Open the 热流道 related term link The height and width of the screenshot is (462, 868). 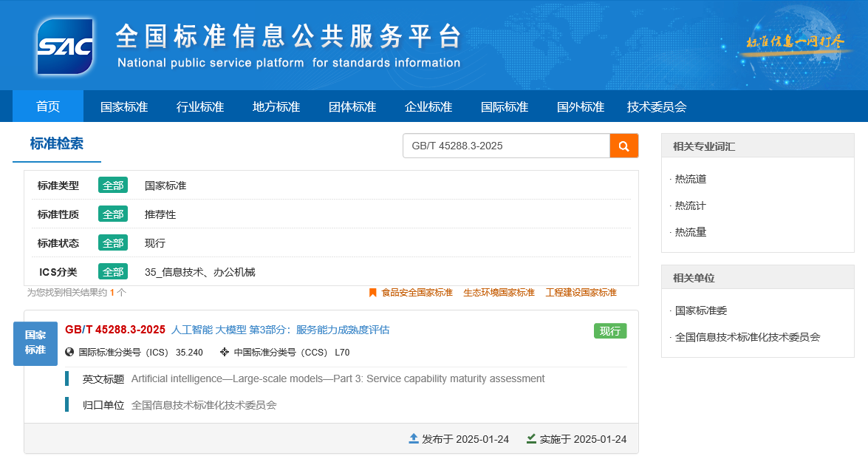[x=690, y=179]
